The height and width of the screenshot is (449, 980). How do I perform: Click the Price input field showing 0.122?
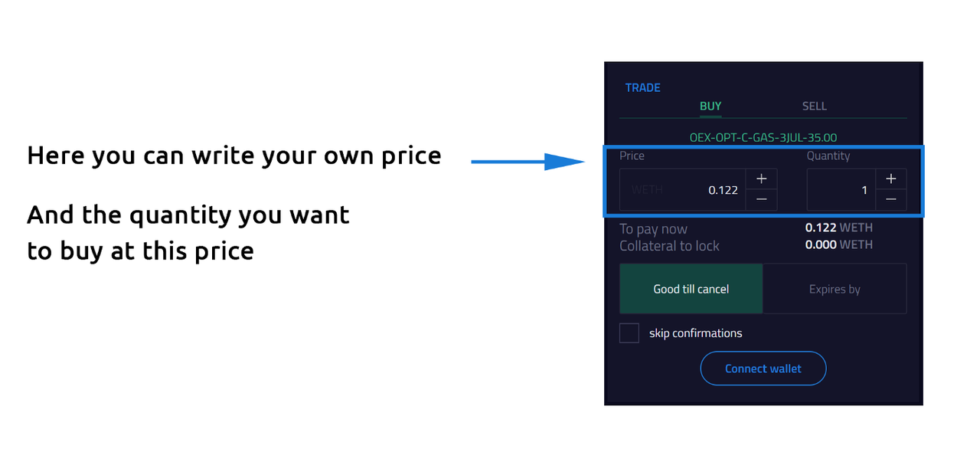tap(683, 189)
